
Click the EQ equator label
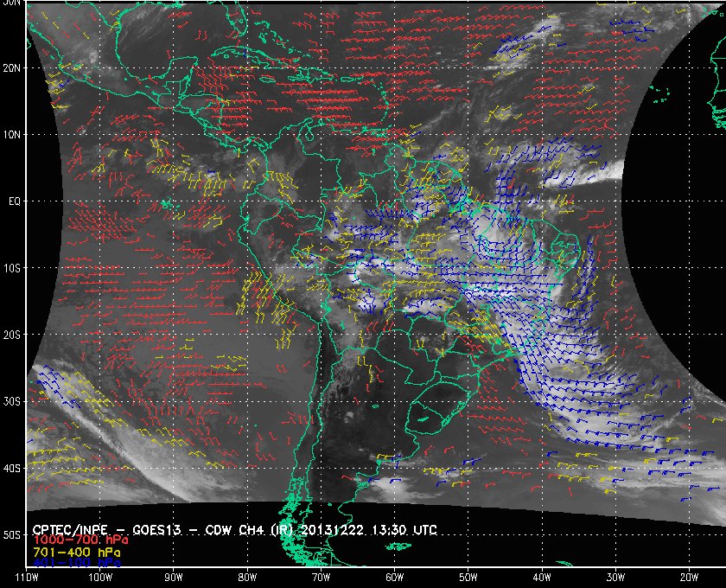pos(14,201)
